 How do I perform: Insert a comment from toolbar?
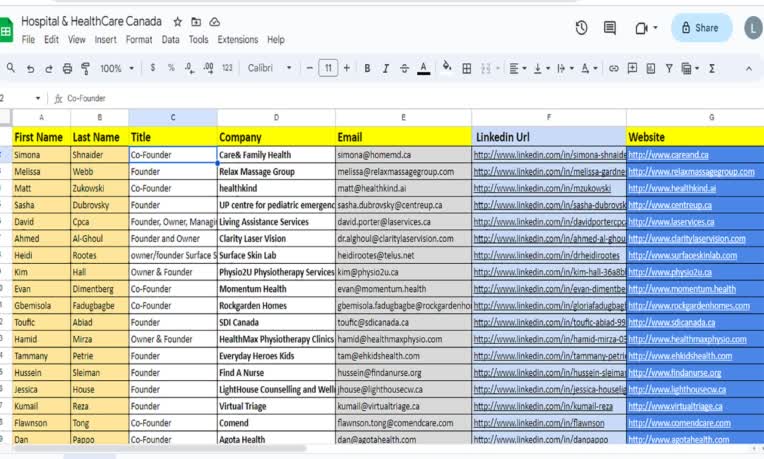coord(632,68)
